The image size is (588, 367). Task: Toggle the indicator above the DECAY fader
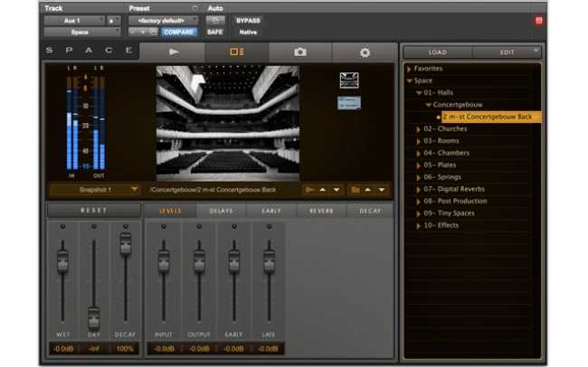point(125,226)
